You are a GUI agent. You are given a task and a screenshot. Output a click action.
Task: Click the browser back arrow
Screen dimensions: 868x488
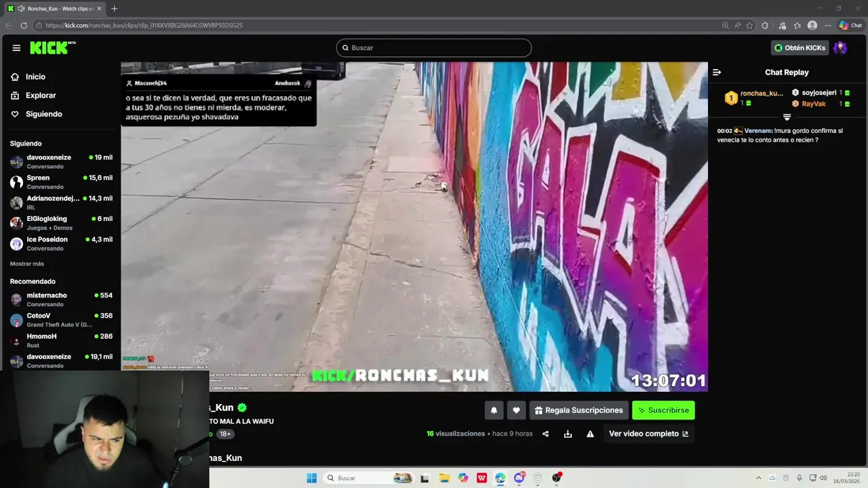pos(9,25)
